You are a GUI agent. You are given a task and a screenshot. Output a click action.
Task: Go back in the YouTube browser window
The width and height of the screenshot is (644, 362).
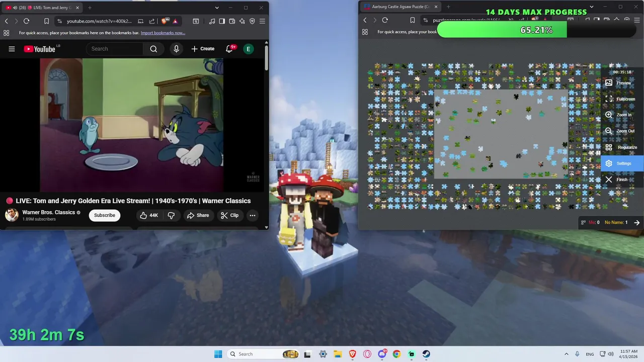[x=6, y=21]
